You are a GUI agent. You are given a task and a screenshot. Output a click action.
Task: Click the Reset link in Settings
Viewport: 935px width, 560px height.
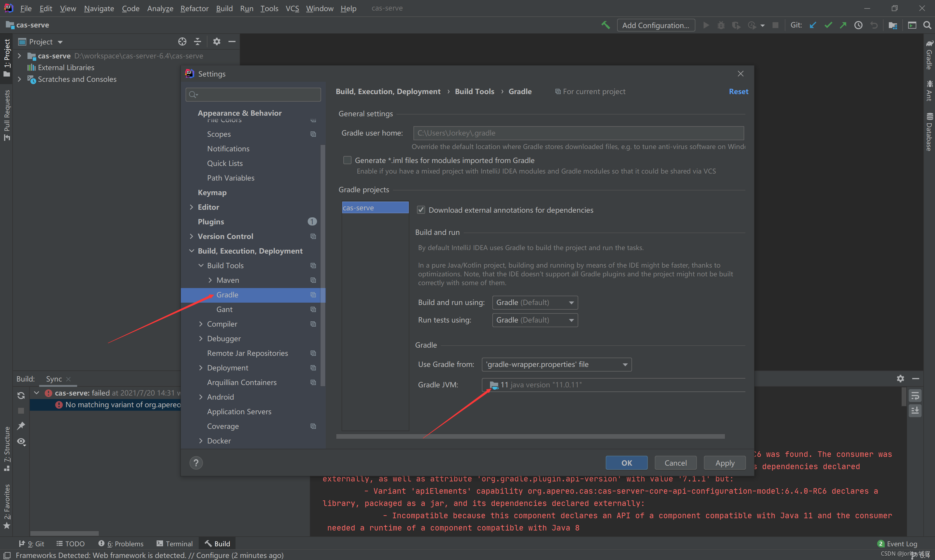click(738, 91)
